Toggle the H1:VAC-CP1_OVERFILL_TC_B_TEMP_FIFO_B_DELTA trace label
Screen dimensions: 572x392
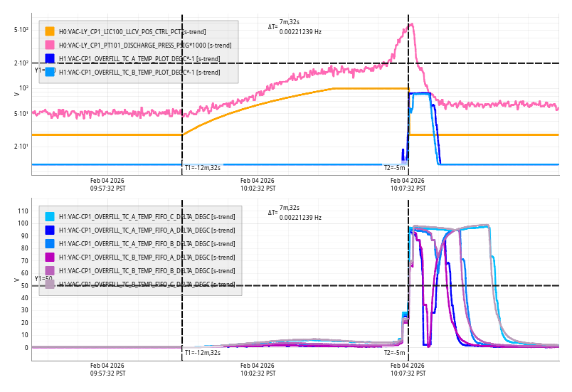(147, 271)
